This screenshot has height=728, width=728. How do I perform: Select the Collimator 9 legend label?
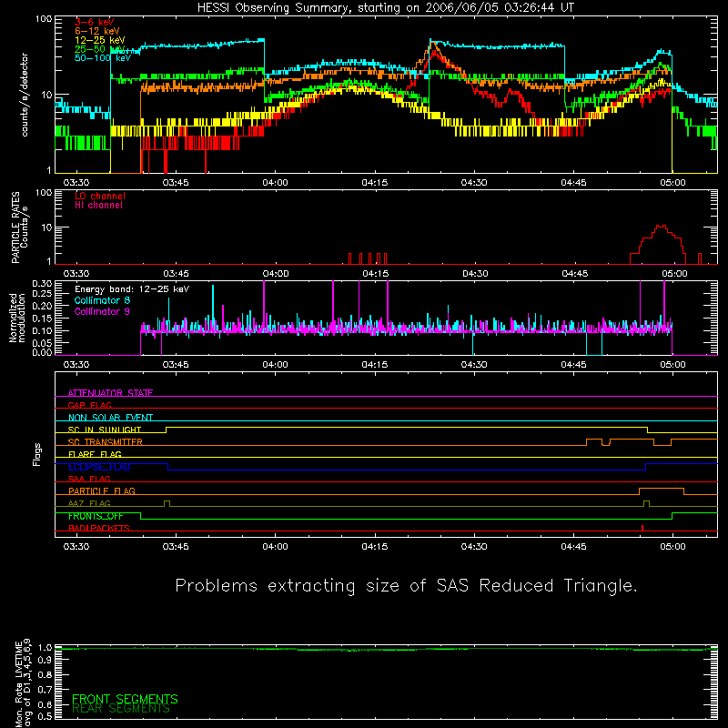(x=102, y=311)
